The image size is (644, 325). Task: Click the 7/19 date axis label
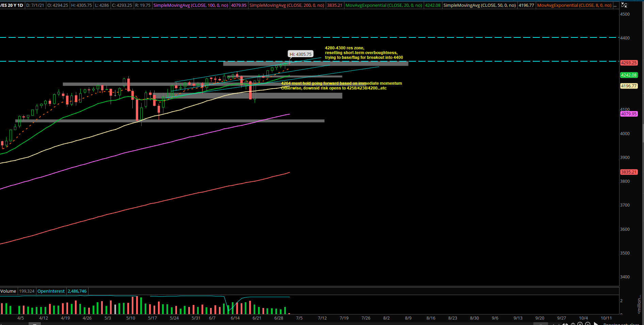point(344,318)
